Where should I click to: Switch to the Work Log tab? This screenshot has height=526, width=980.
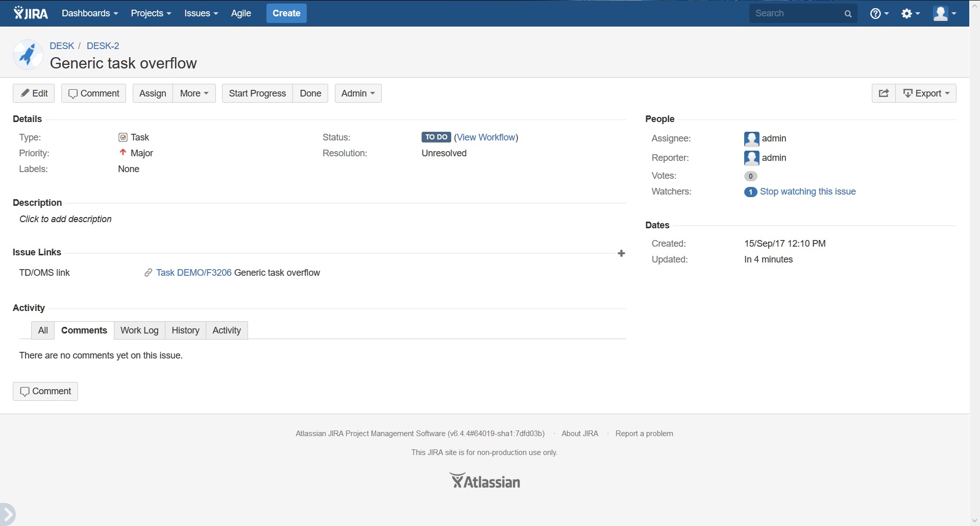click(x=139, y=330)
